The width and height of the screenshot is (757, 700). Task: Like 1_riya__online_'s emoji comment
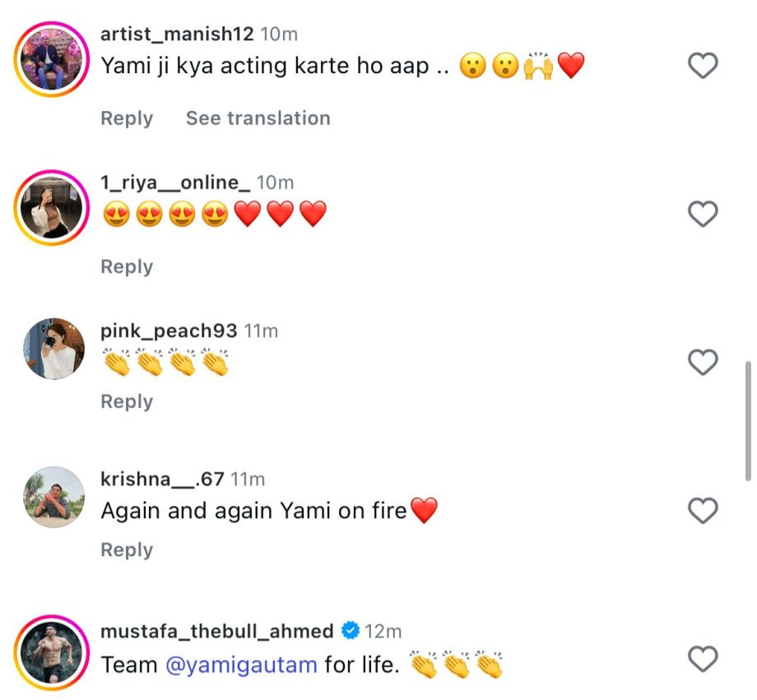point(703,214)
